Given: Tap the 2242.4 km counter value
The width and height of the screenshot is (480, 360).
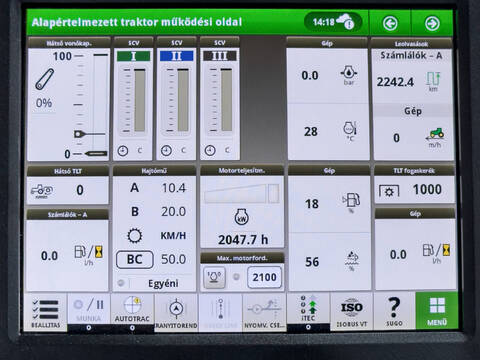Looking at the screenshot, I should [x=395, y=82].
